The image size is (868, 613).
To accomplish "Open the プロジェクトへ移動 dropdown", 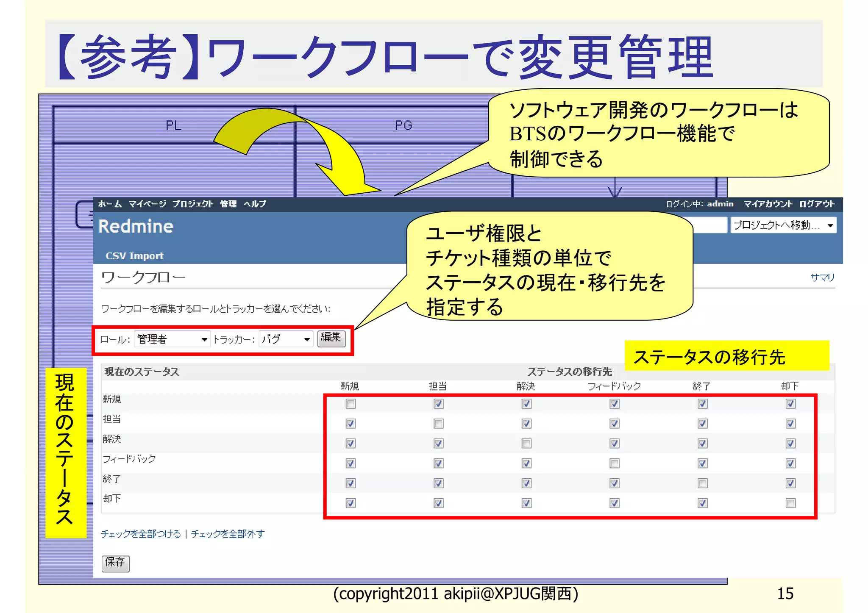I will click(783, 225).
